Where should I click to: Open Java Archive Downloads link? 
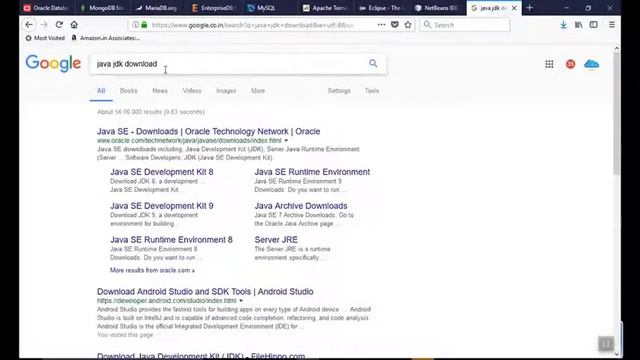coord(301,206)
